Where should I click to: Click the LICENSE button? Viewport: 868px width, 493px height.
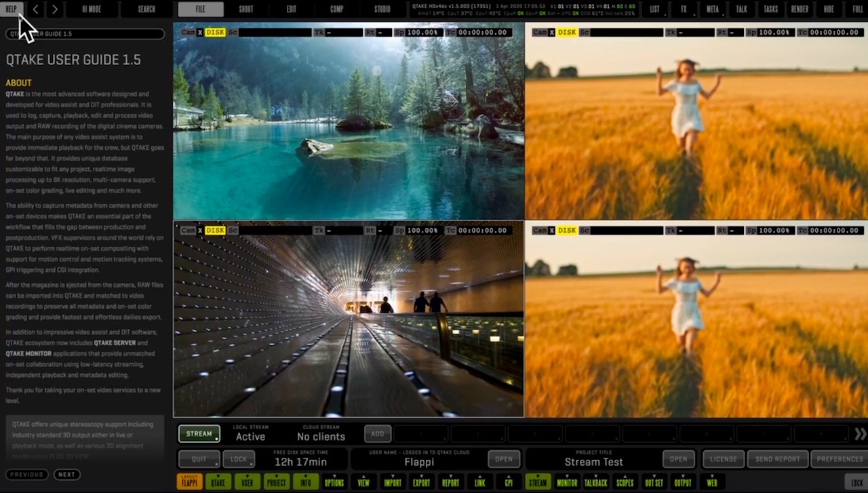click(x=724, y=459)
